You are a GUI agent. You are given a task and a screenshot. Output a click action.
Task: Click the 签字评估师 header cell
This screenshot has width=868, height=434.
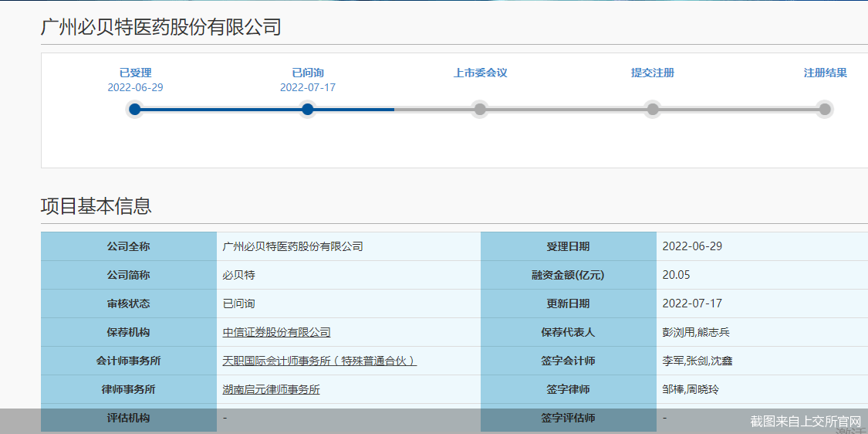coord(569,418)
